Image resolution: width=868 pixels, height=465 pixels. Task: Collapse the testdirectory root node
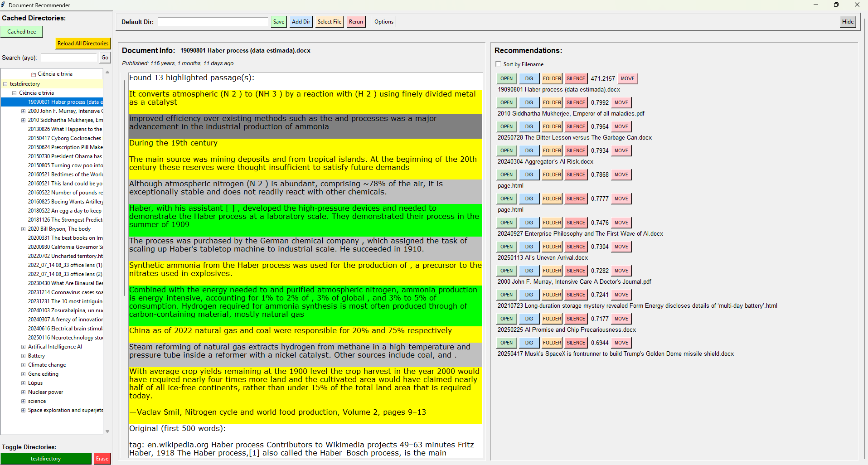pyautogui.click(x=5, y=84)
